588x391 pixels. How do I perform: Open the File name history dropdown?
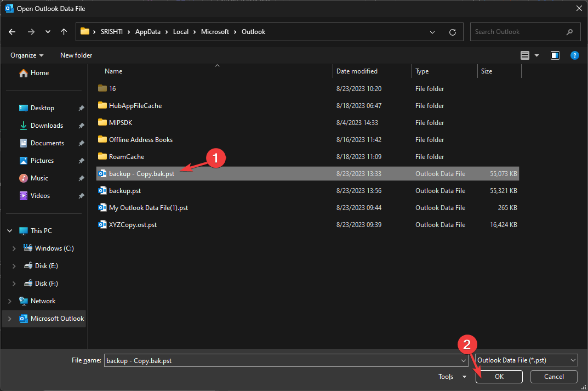(x=464, y=361)
